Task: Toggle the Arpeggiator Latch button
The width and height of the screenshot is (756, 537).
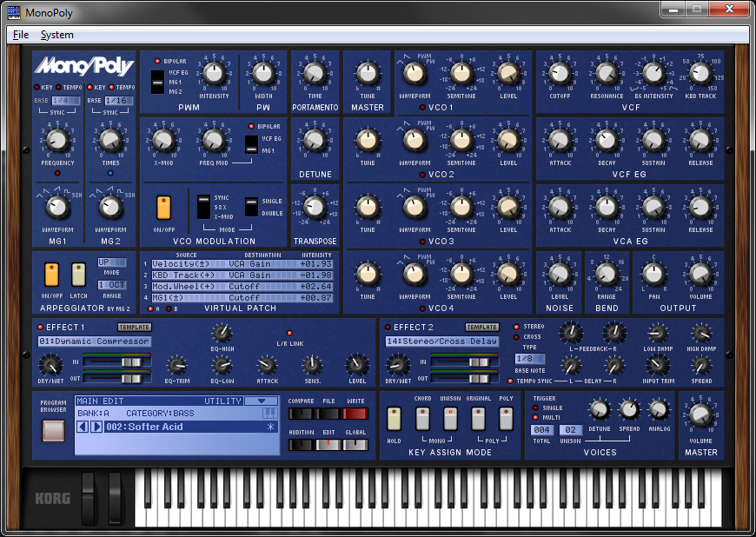Action: [x=78, y=275]
